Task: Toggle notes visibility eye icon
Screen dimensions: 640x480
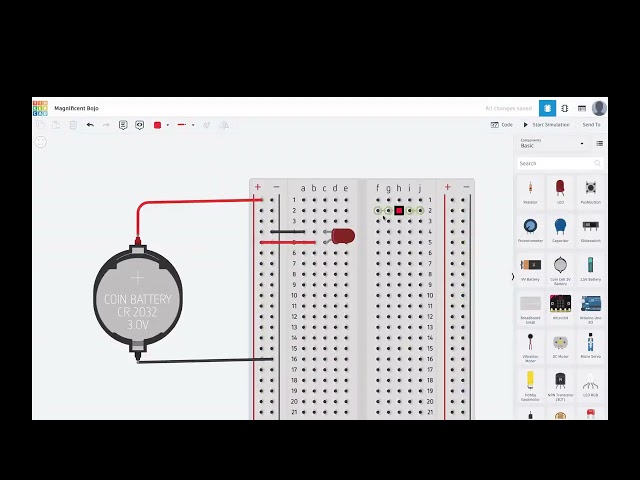Action: (140, 125)
